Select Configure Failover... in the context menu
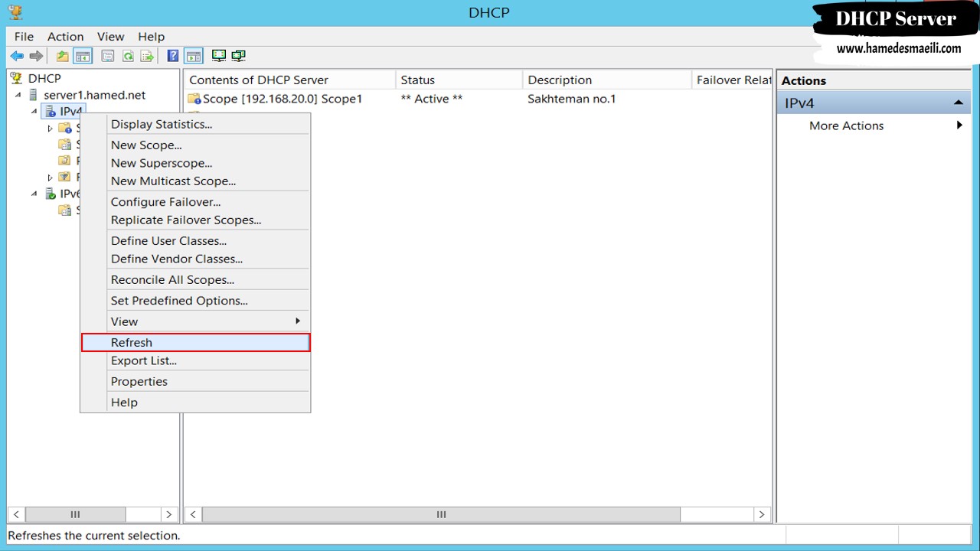980x551 pixels. [195, 202]
